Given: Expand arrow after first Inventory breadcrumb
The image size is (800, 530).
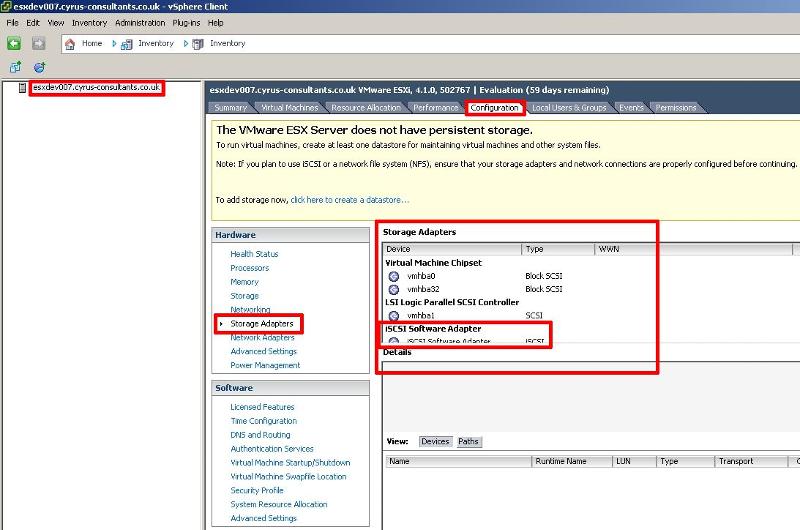Looking at the screenshot, I should point(186,44).
